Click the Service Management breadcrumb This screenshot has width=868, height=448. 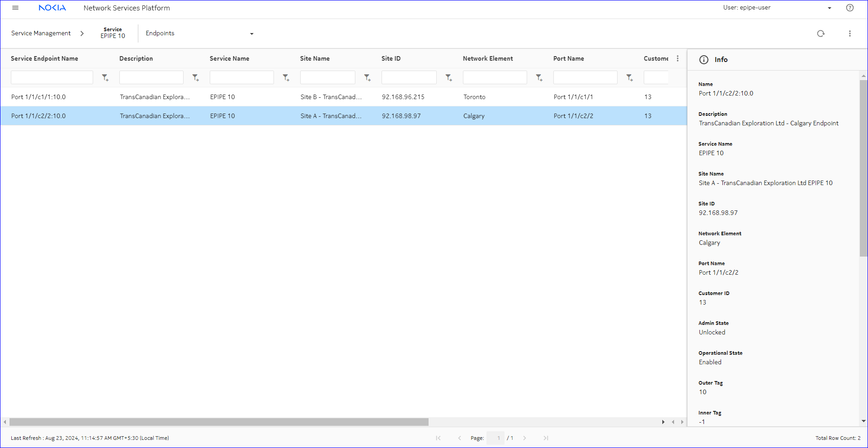point(41,33)
